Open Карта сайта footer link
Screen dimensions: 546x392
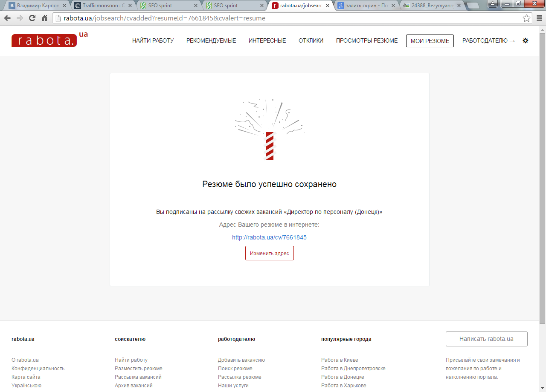coord(26,377)
